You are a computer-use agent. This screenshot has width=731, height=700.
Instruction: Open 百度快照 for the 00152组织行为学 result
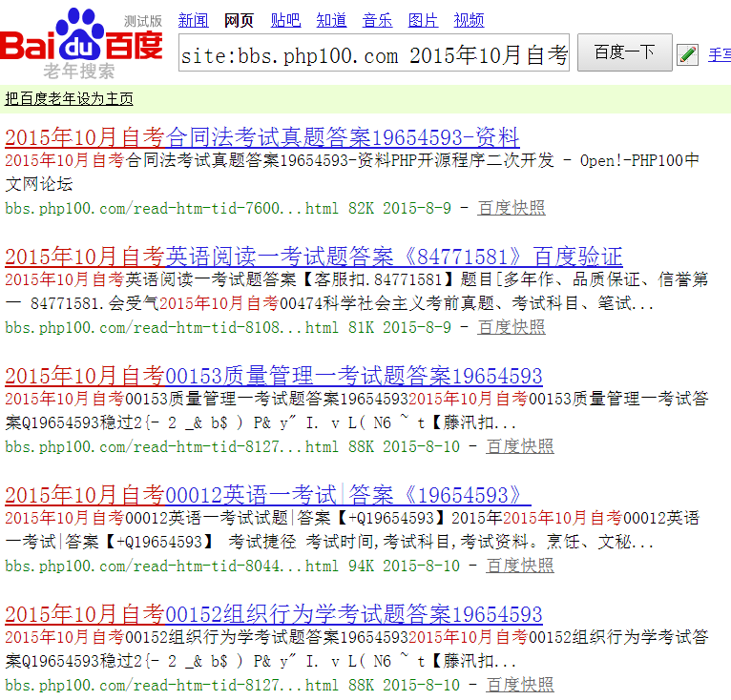coord(520,685)
